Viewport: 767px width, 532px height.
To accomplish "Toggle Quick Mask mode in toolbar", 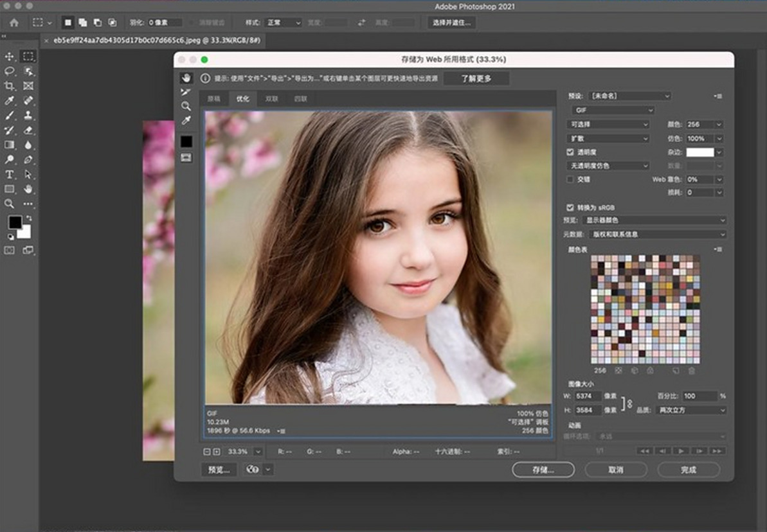I will click(9, 251).
